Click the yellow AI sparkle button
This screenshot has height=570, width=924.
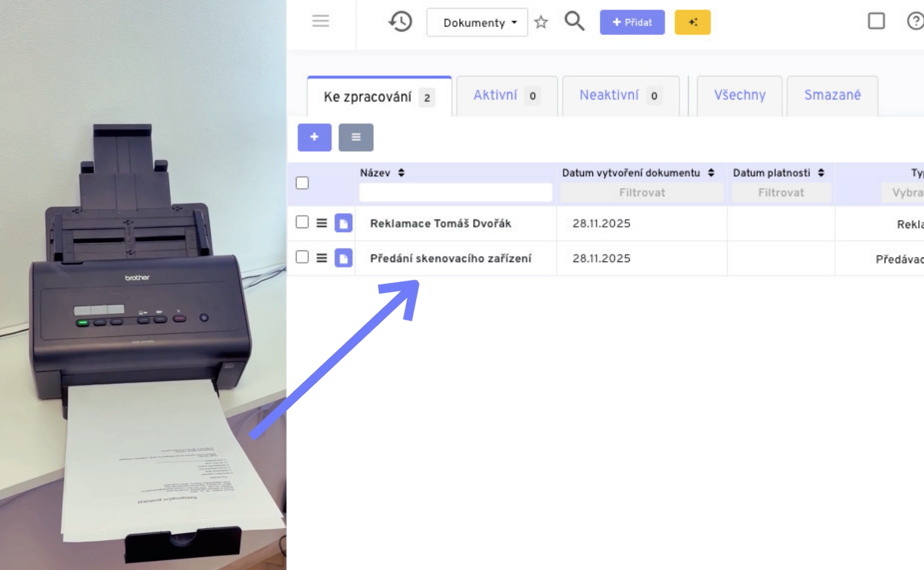point(692,22)
